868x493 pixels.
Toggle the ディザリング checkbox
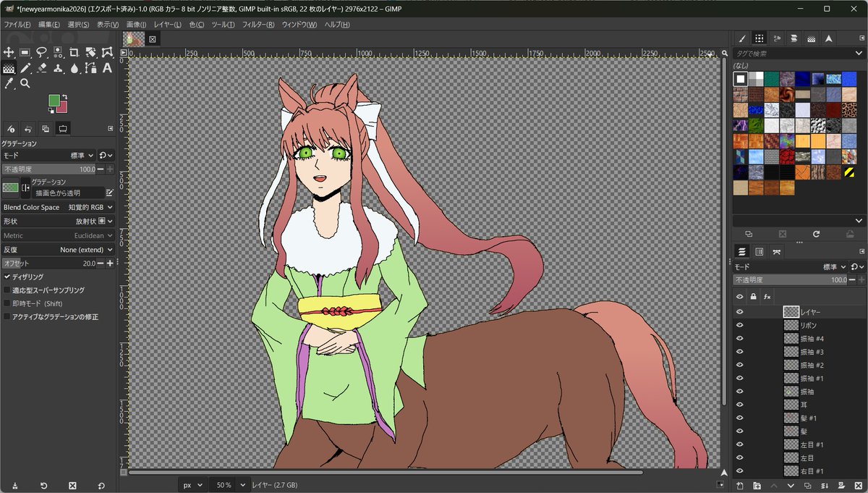point(7,277)
